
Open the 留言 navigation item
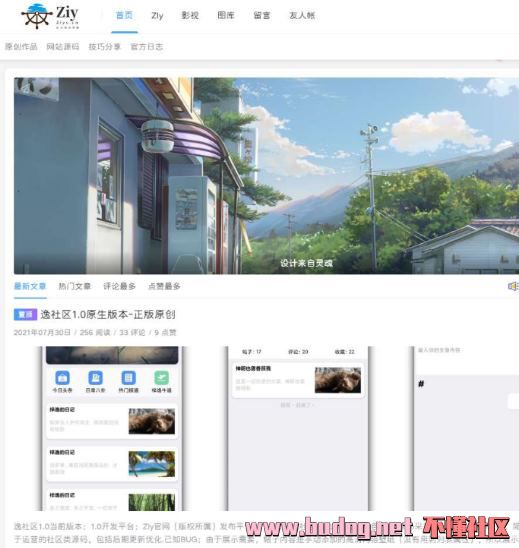point(262,15)
